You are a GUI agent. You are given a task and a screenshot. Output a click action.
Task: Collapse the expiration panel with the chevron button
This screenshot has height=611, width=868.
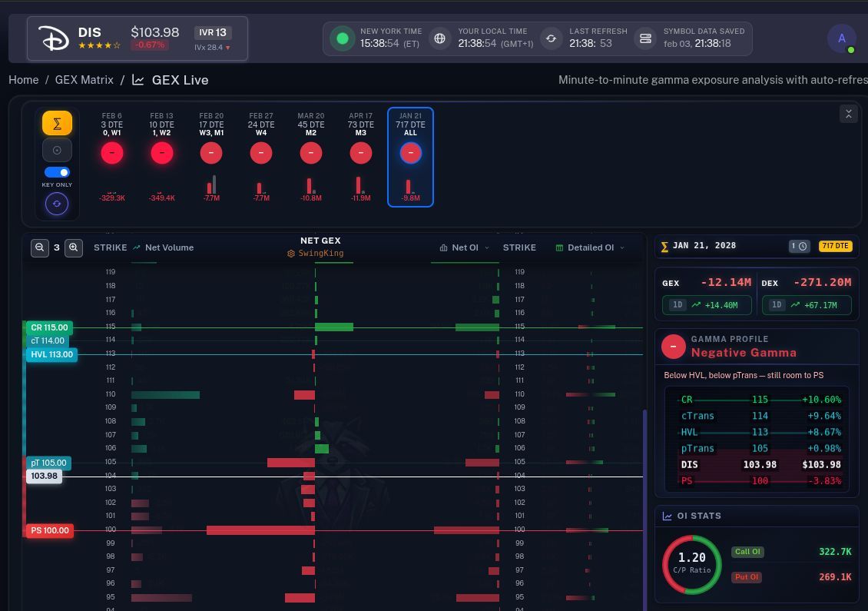(x=849, y=114)
